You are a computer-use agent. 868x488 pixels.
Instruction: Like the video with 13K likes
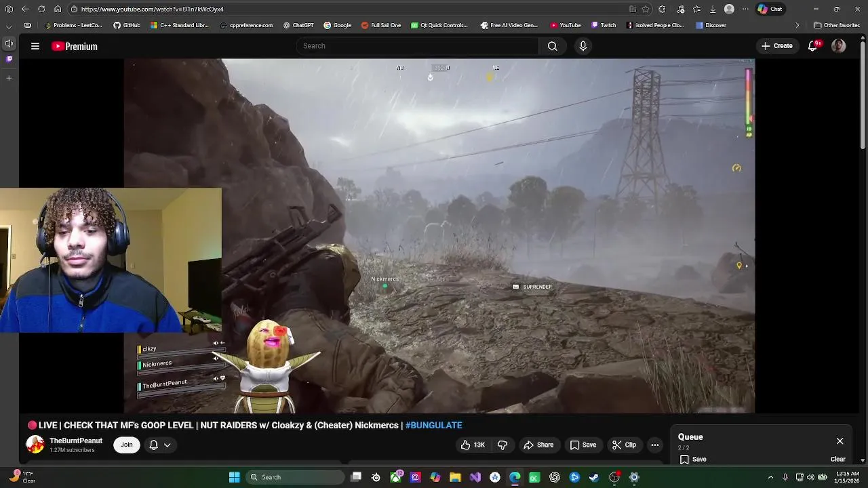[x=473, y=445]
